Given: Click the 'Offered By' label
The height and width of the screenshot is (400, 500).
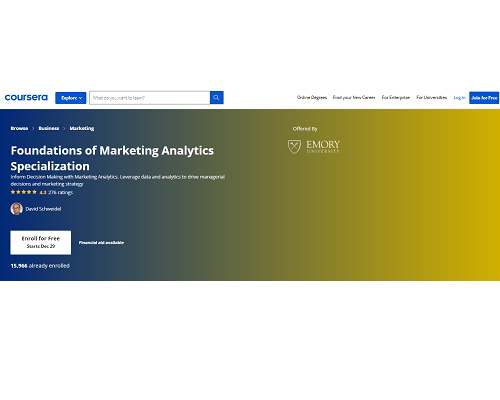Looking at the screenshot, I should (305, 129).
